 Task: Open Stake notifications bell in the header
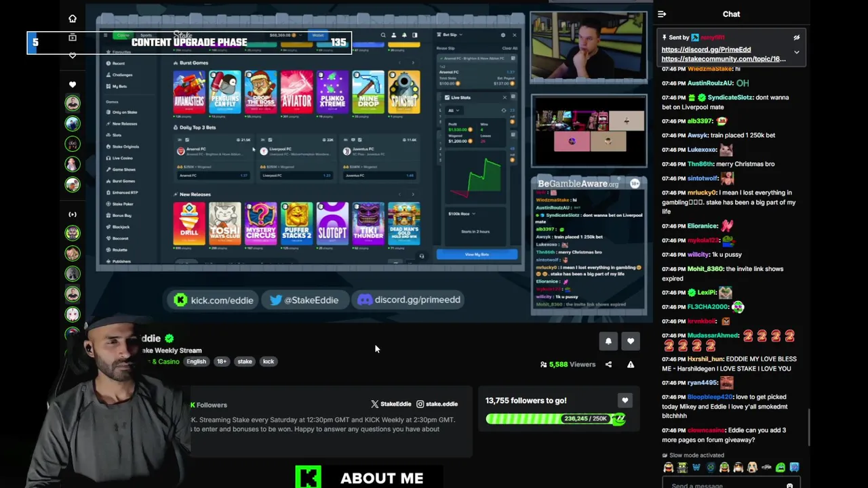(405, 35)
